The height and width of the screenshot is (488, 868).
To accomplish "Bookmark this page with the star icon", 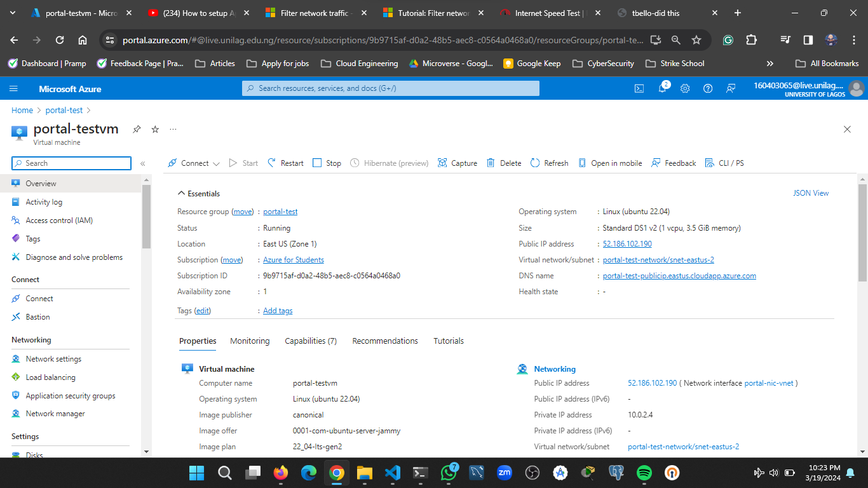I will tap(696, 40).
